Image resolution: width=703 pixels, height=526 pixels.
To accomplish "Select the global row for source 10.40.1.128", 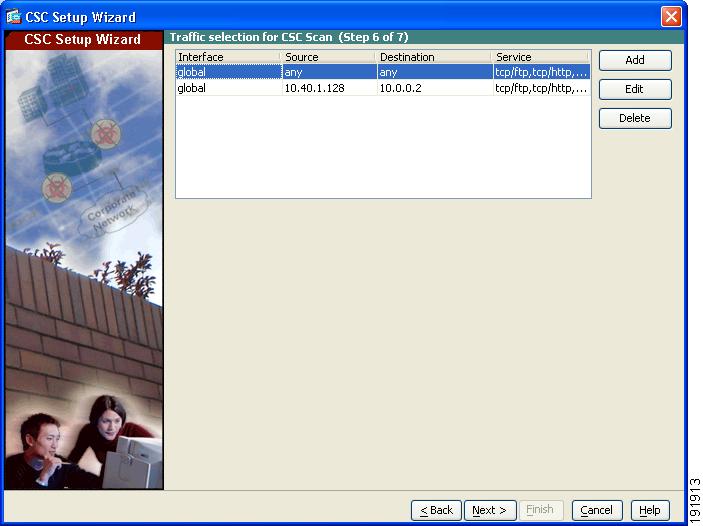I will point(383,88).
